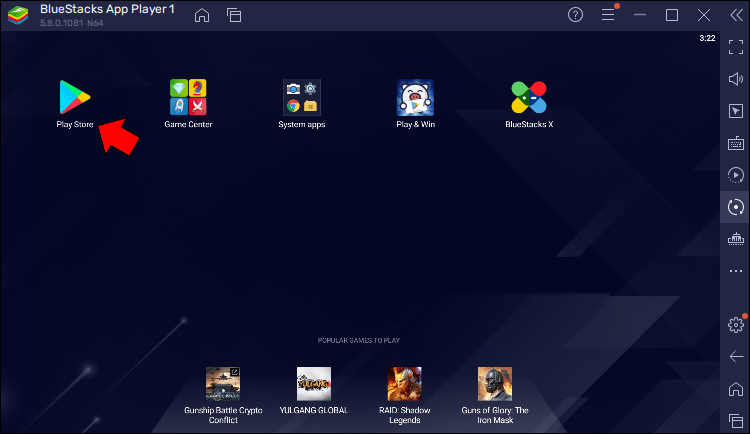Open the Play Store app
Screen dimensions: 750x434
pyautogui.click(x=74, y=97)
